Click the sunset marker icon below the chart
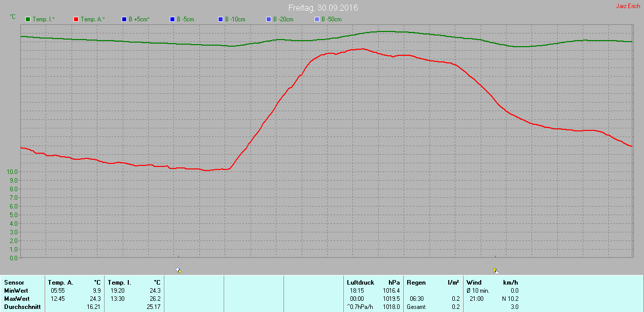The width and height of the screenshot is (644, 312). [495, 270]
